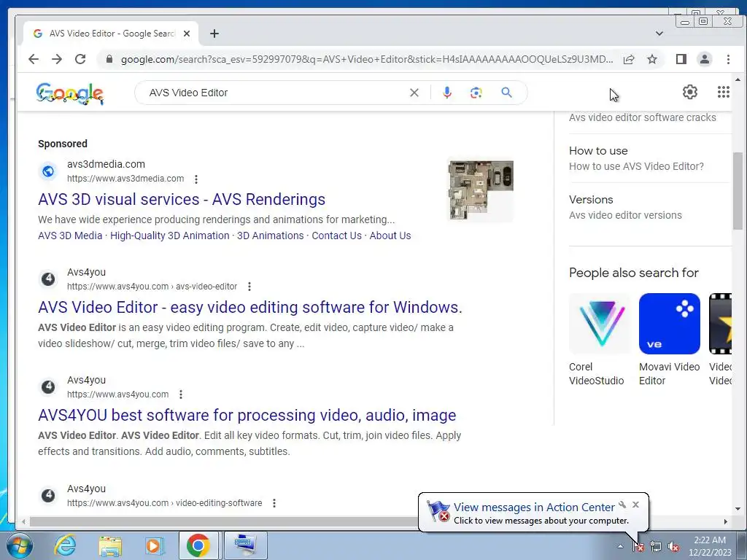Click the horizontal page scrollbar
The image size is (747, 560).
pyautogui.click(x=223, y=521)
